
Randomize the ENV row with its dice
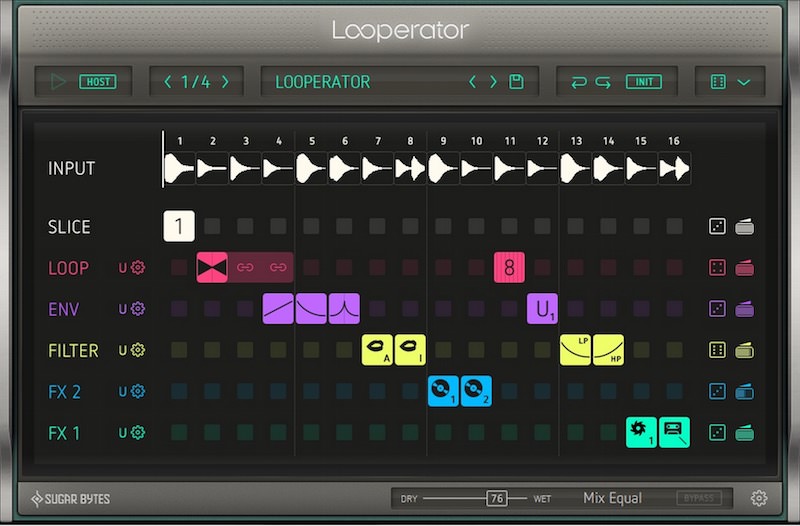coord(717,309)
